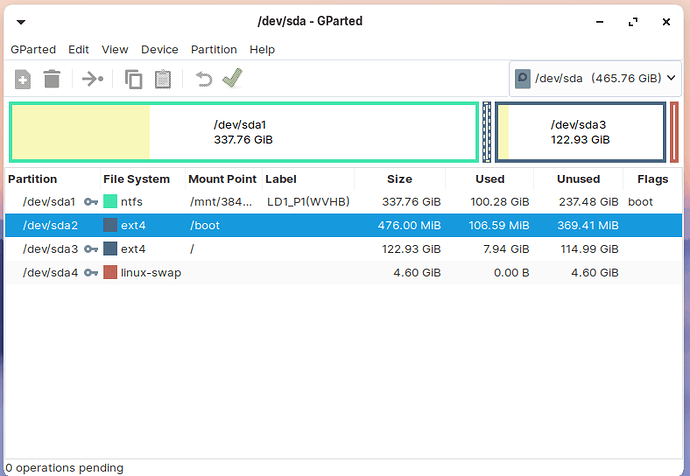Viewport: 690px width, 476px height.
Task: Click the 0 operations pending status text
Action: pos(65,468)
